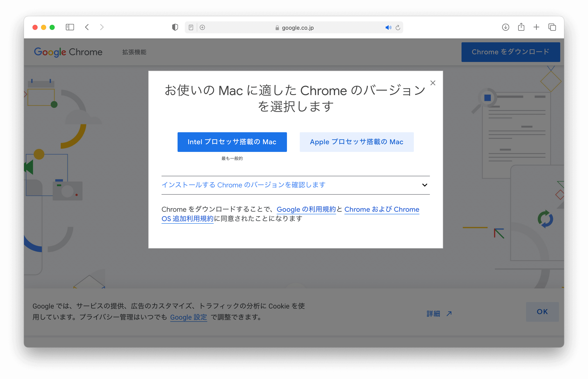
Task: Open the 詳細 link in cookie banner
Action: (x=433, y=314)
